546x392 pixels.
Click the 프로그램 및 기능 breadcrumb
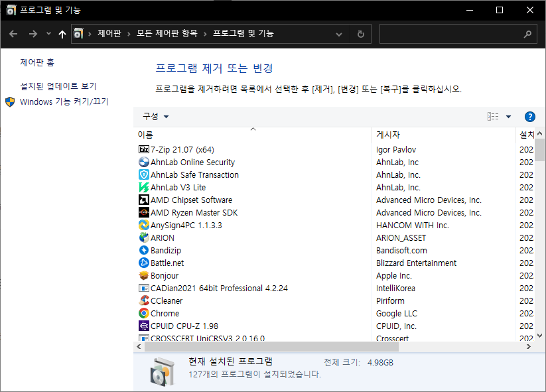pos(243,33)
